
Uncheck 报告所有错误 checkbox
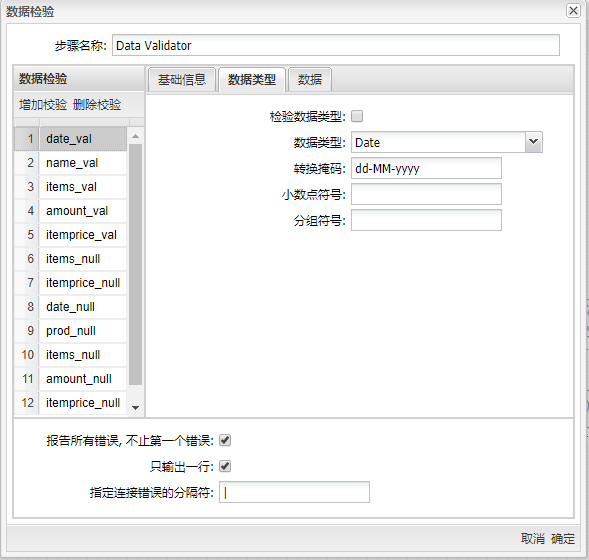pos(225,440)
